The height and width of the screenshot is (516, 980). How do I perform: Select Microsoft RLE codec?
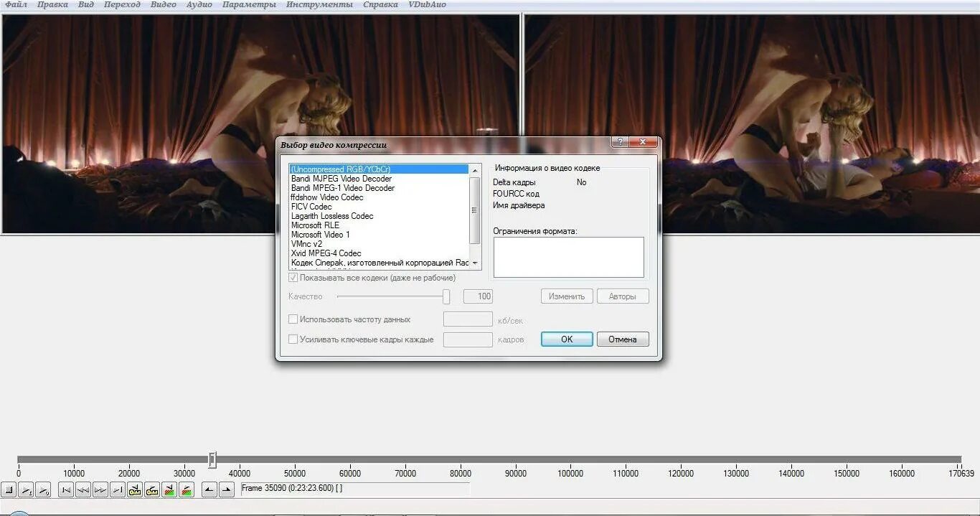379,225
